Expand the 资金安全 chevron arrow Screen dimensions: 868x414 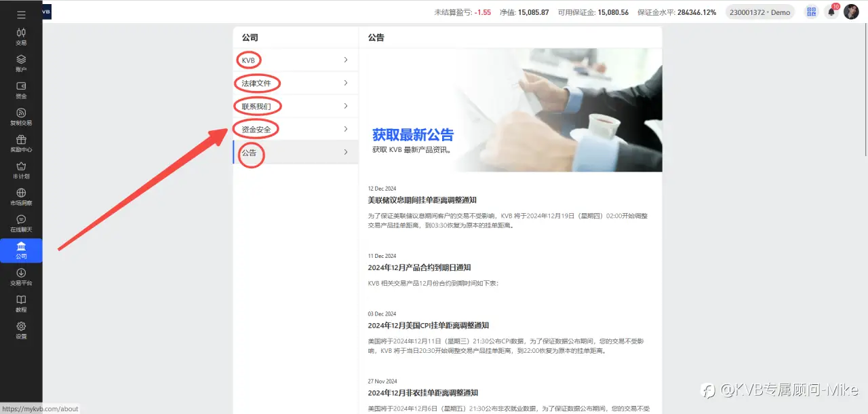[x=346, y=129]
